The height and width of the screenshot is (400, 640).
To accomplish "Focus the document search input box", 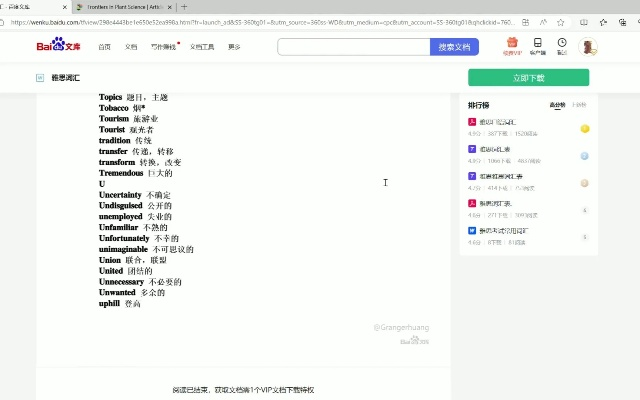I will (x=353, y=47).
